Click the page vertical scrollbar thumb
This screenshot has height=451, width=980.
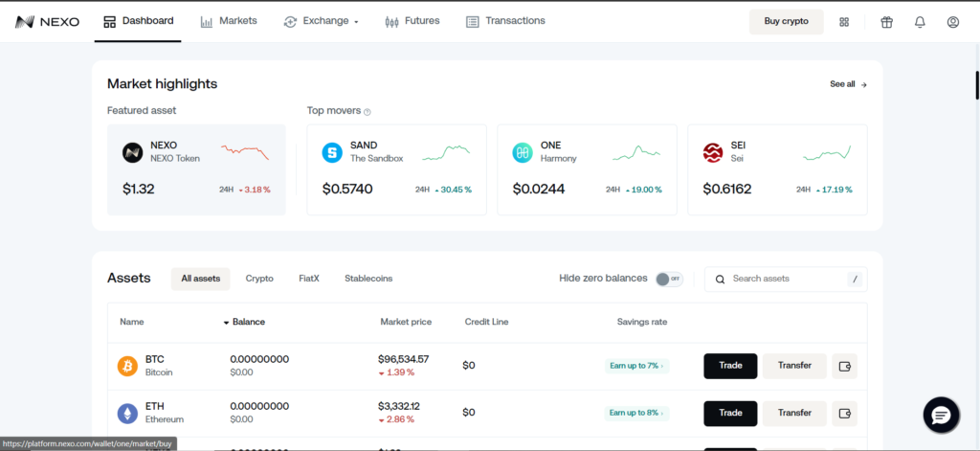click(977, 85)
